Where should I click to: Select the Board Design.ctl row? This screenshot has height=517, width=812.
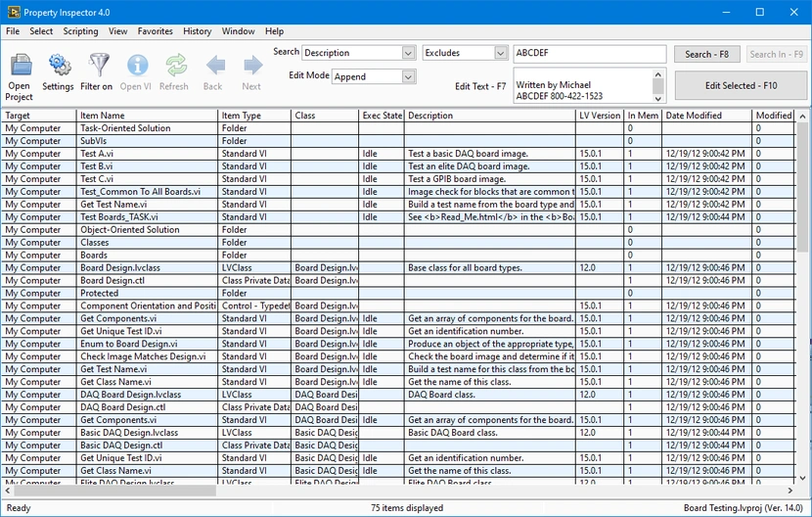398,281
